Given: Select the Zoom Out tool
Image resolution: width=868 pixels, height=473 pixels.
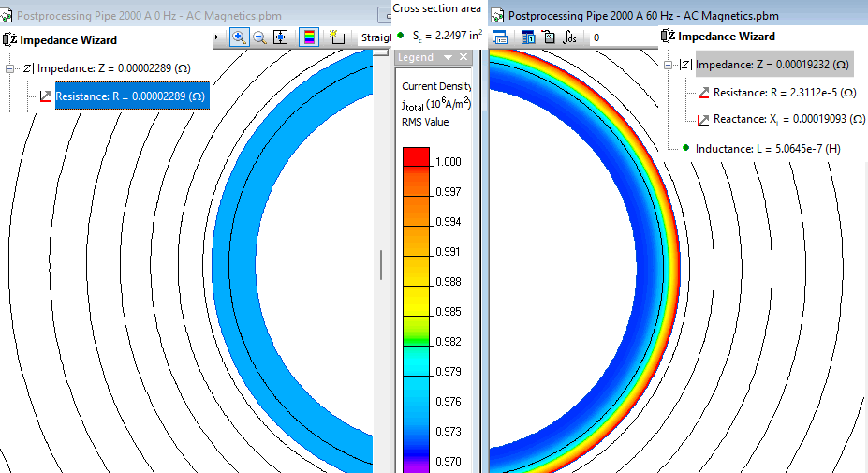Looking at the screenshot, I should [x=259, y=37].
